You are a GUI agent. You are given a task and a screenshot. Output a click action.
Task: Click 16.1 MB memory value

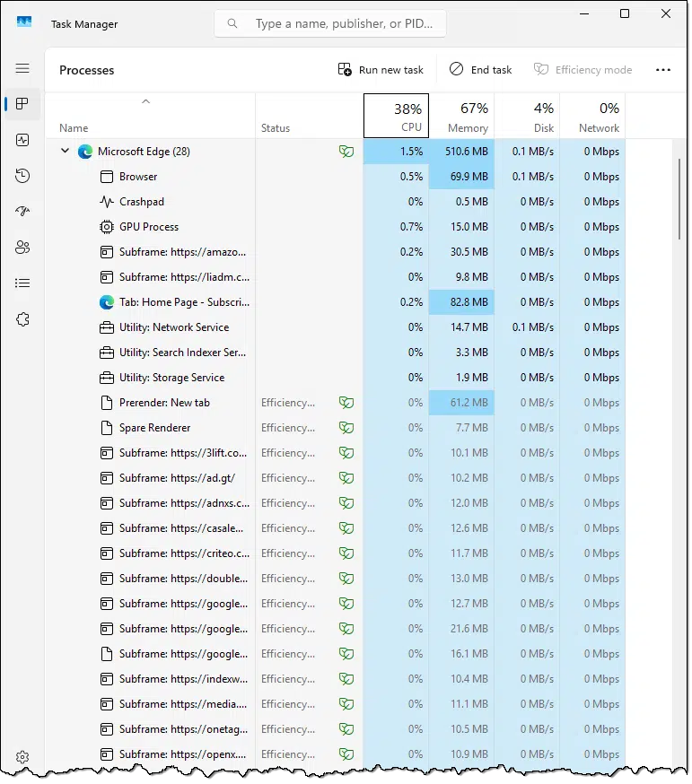point(469,654)
